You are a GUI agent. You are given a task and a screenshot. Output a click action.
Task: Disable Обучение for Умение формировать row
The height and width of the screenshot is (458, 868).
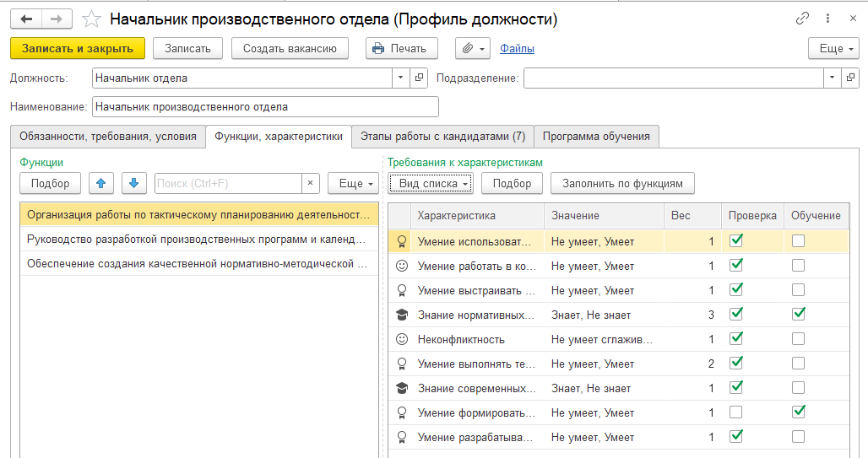click(x=798, y=412)
